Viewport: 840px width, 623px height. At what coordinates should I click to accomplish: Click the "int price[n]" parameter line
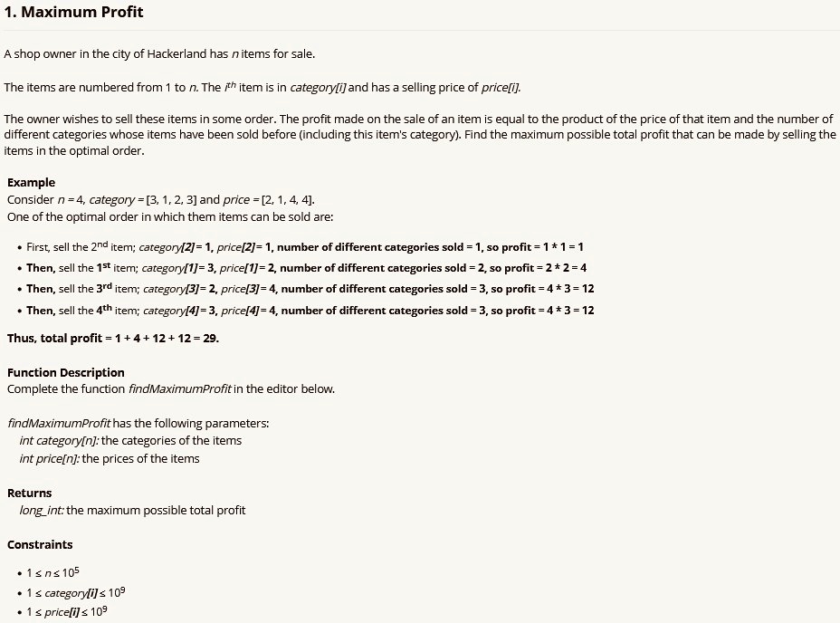pyautogui.click(x=110, y=458)
